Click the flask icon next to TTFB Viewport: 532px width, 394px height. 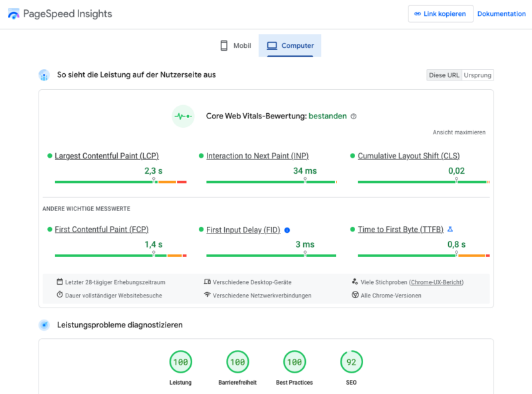tap(450, 229)
